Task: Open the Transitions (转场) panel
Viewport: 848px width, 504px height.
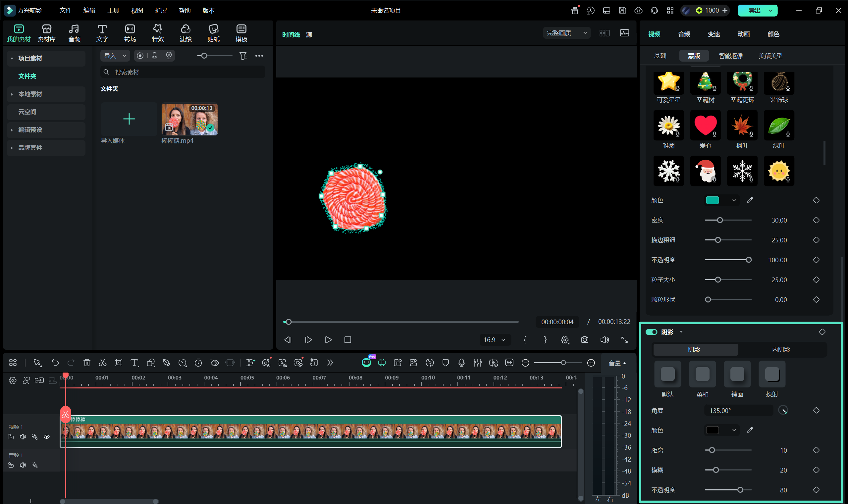Action: [130, 33]
